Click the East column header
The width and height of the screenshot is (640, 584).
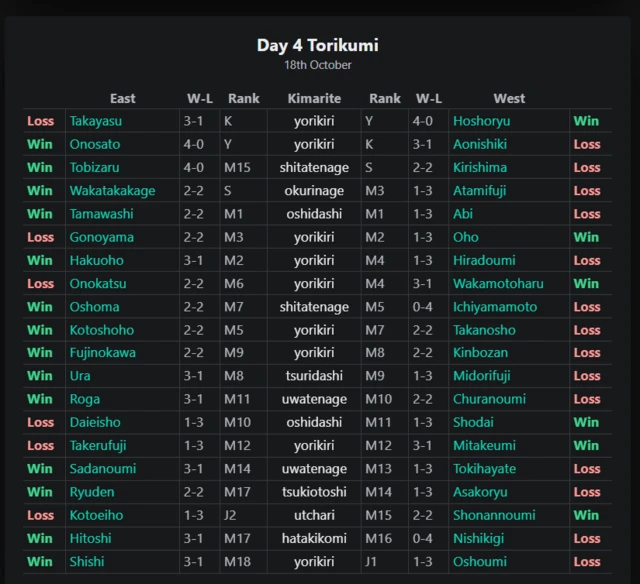tap(122, 98)
